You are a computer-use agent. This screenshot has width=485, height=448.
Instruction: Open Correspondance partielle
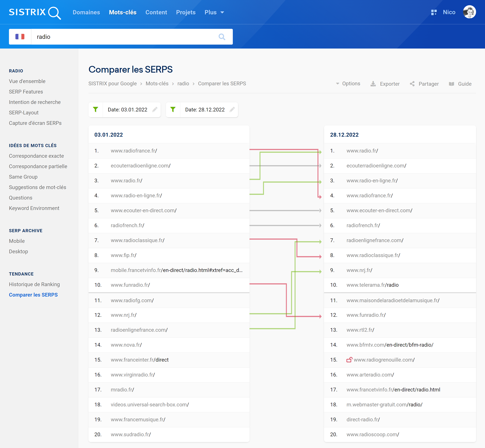coord(38,166)
